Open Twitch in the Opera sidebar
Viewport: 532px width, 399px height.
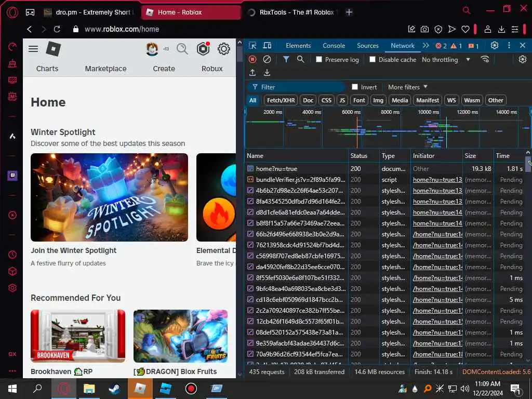tap(12, 176)
